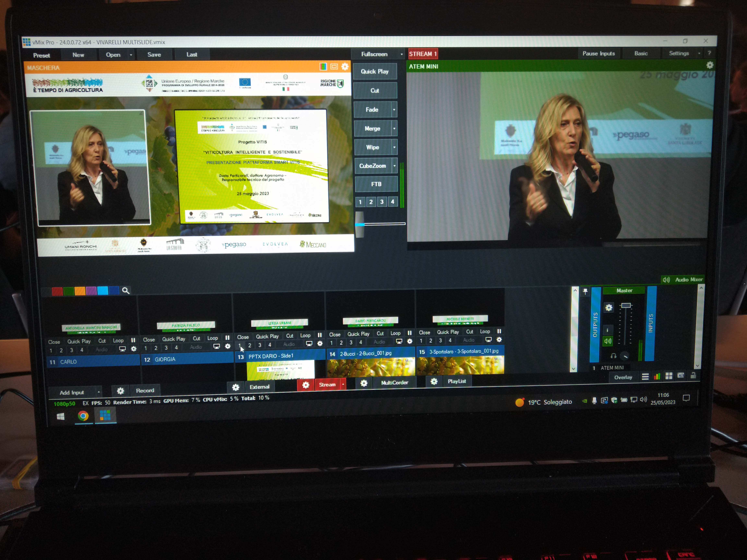Click the Record button
747x560 pixels.
click(145, 391)
